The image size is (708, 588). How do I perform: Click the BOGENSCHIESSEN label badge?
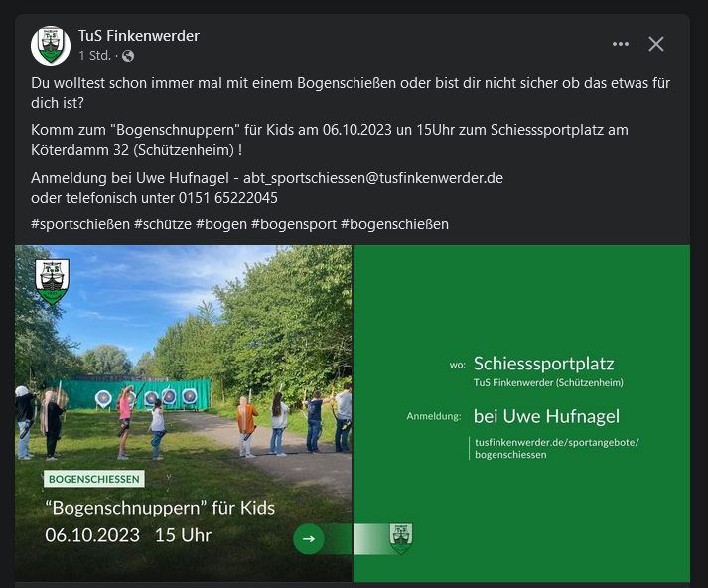(x=94, y=479)
